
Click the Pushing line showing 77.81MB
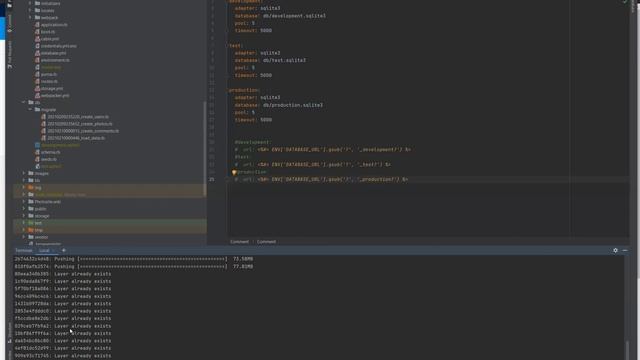(x=134, y=266)
